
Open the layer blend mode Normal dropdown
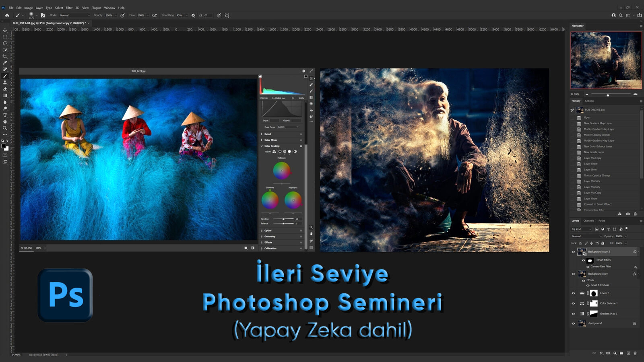(x=586, y=237)
